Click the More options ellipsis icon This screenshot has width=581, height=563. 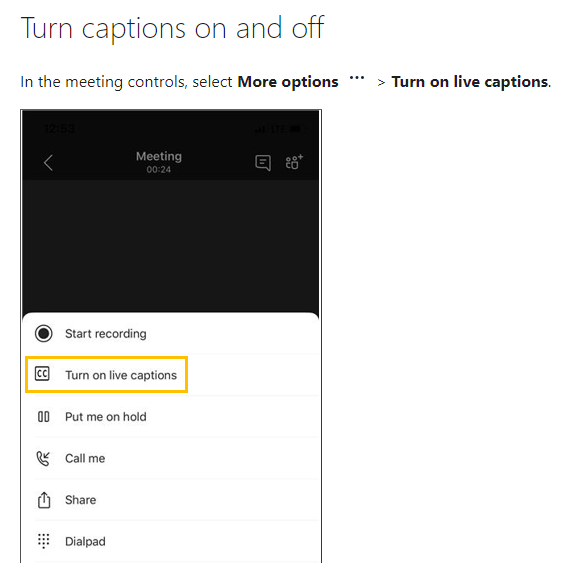pos(357,78)
